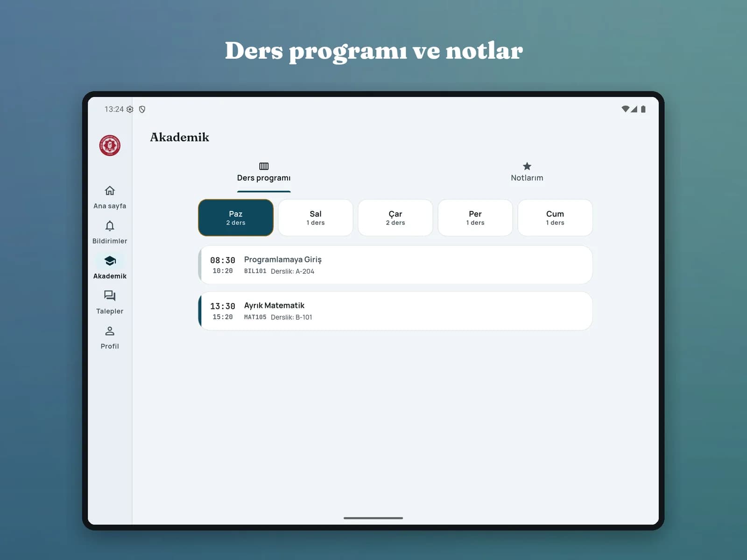
Task: Click the Derslik: A-204 classroom text
Action: [x=293, y=271]
